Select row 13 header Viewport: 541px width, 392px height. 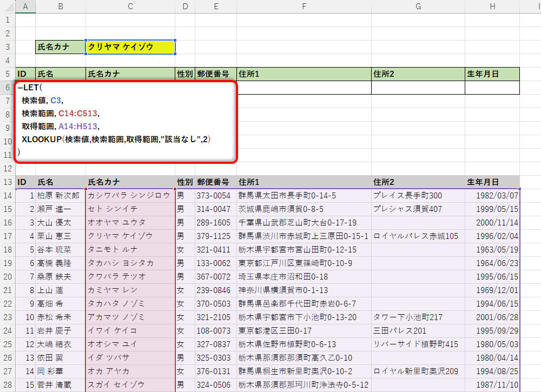8,182
